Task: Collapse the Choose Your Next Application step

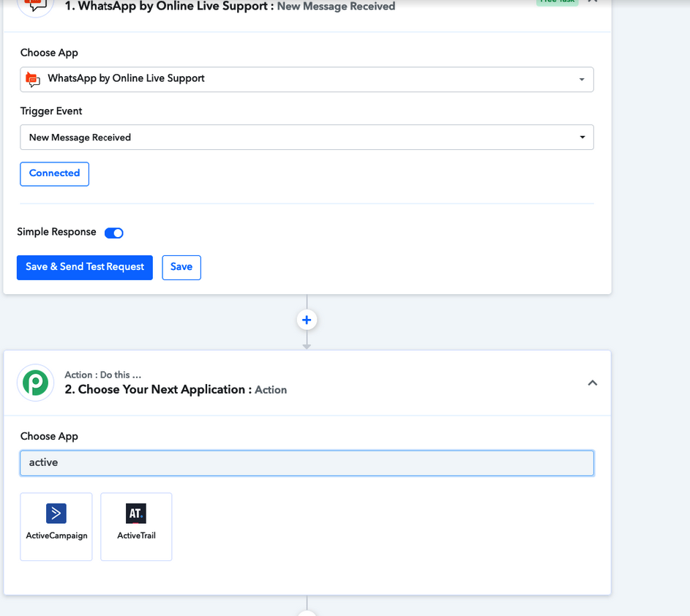Action: (592, 383)
